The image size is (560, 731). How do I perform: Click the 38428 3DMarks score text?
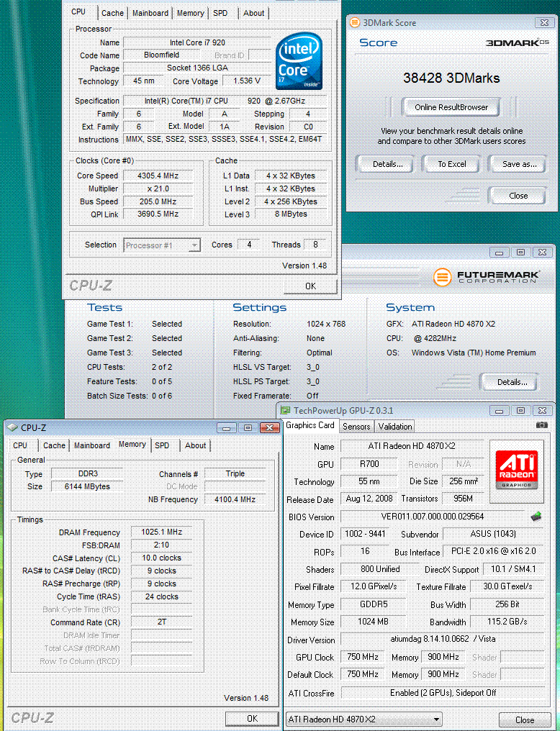tap(451, 78)
